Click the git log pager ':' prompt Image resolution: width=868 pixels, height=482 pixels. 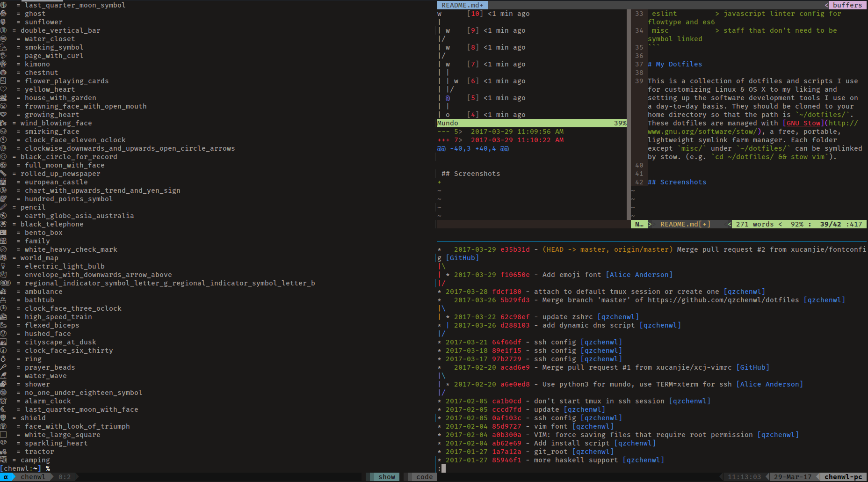click(x=440, y=468)
